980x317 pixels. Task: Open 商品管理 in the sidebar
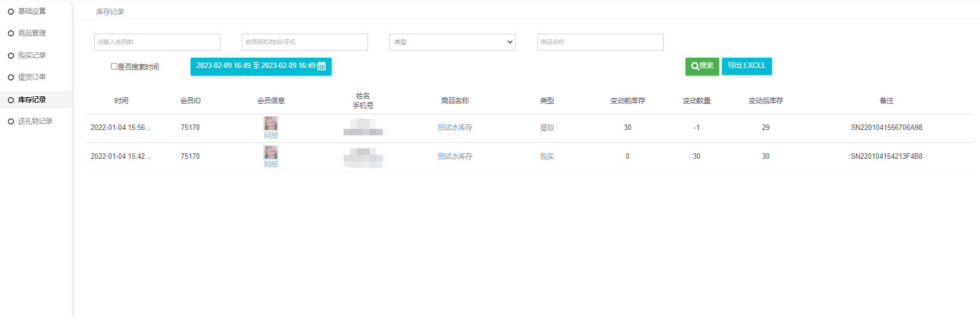[32, 33]
